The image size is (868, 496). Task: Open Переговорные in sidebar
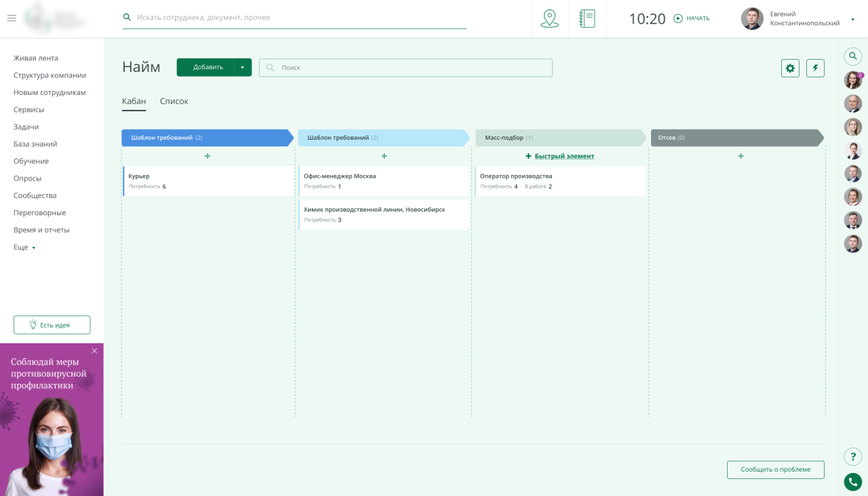pyautogui.click(x=39, y=212)
